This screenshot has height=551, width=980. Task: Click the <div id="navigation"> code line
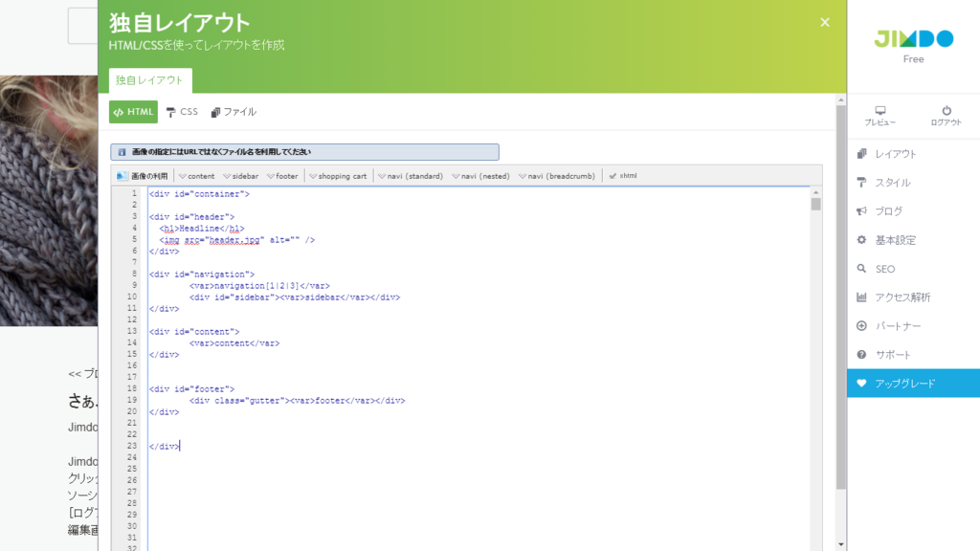tap(202, 275)
